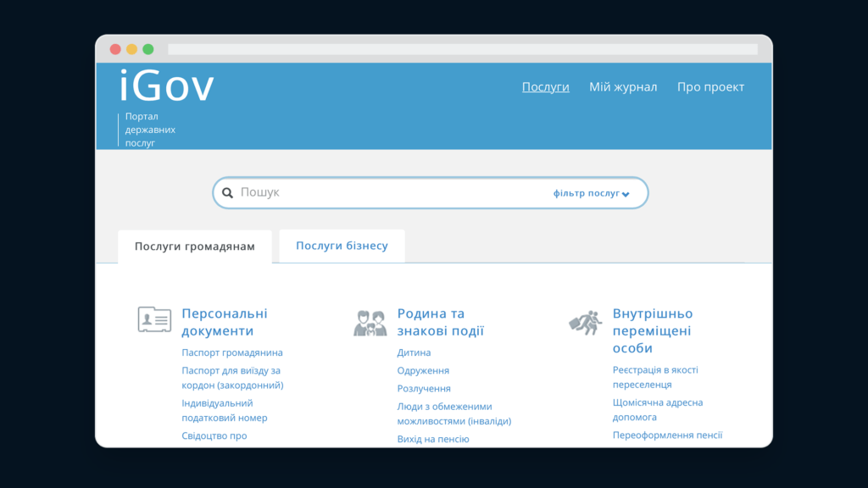Open the Одруження service link
Screen dimensions: 868x488
[423, 371]
